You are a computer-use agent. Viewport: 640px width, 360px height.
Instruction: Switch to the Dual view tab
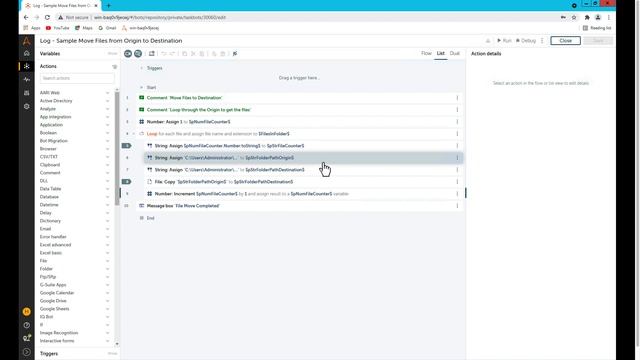454,53
